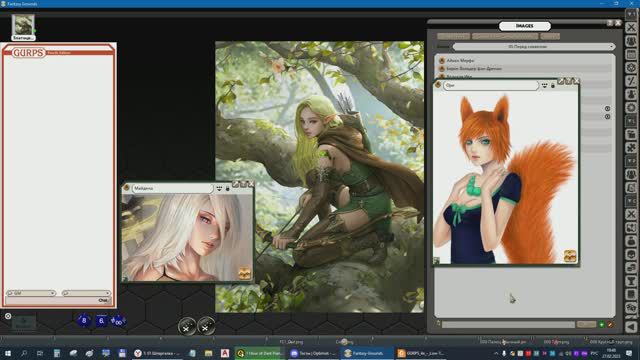This screenshot has height=360, width=640.
Task: Open the chat mode dropdown labeled GM
Action: coord(31,293)
